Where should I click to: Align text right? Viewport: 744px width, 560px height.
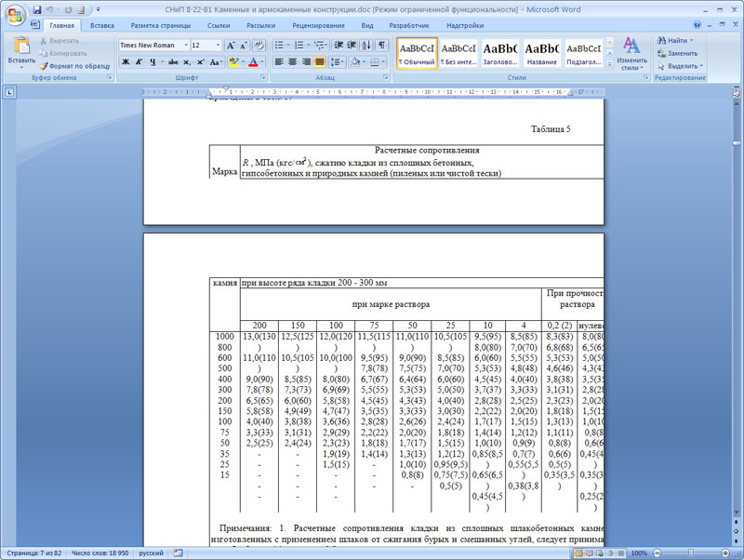[306, 61]
